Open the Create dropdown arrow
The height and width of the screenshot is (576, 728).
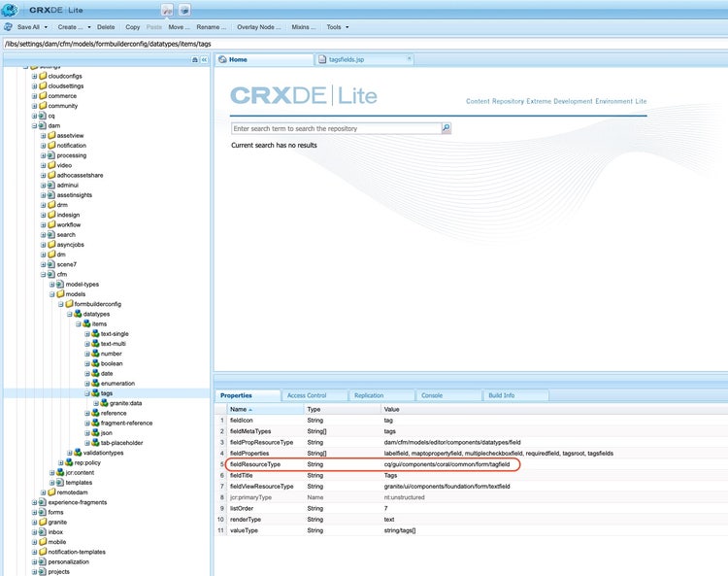point(89,27)
